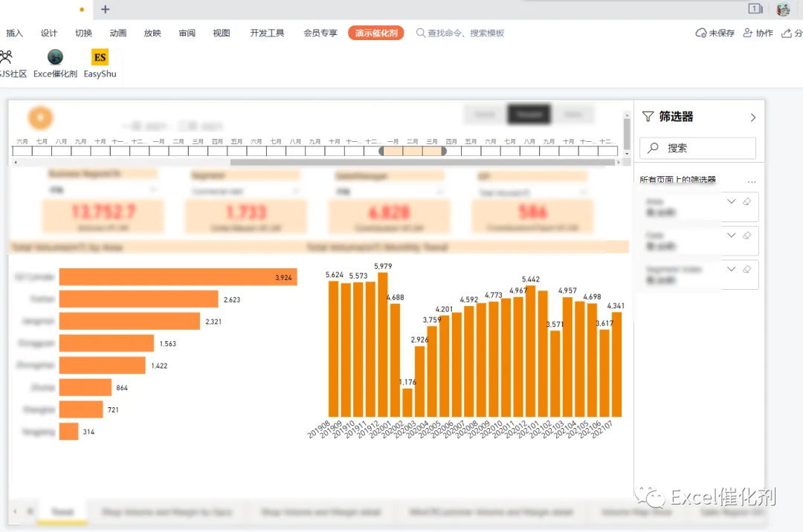Expand the first filter card chevron

[x=732, y=201]
